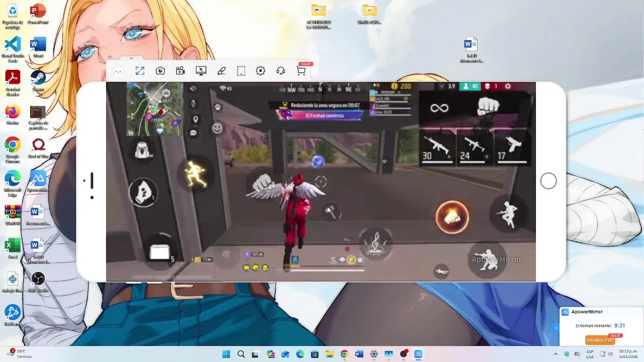Show hidden system tray icons chevron
The height and width of the screenshot is (362, 644).
(555, 354)
